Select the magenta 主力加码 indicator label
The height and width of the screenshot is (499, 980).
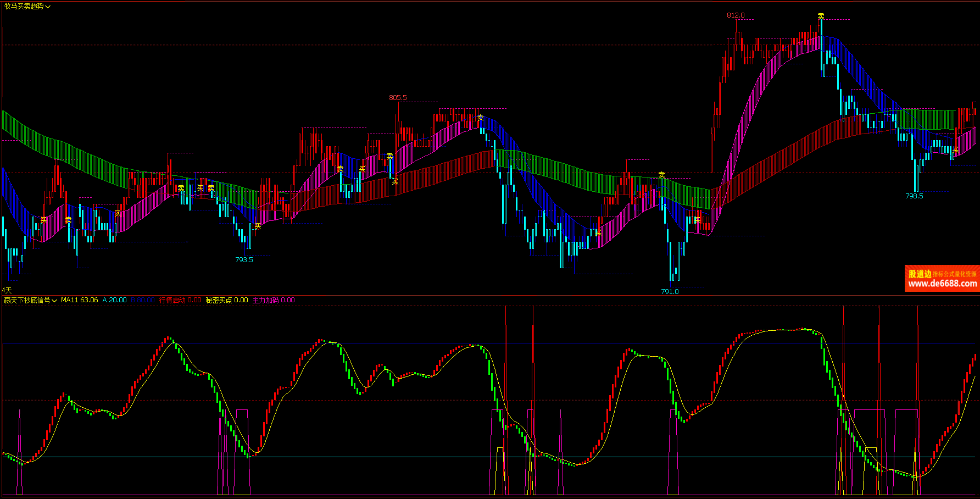tap(273, 300)
